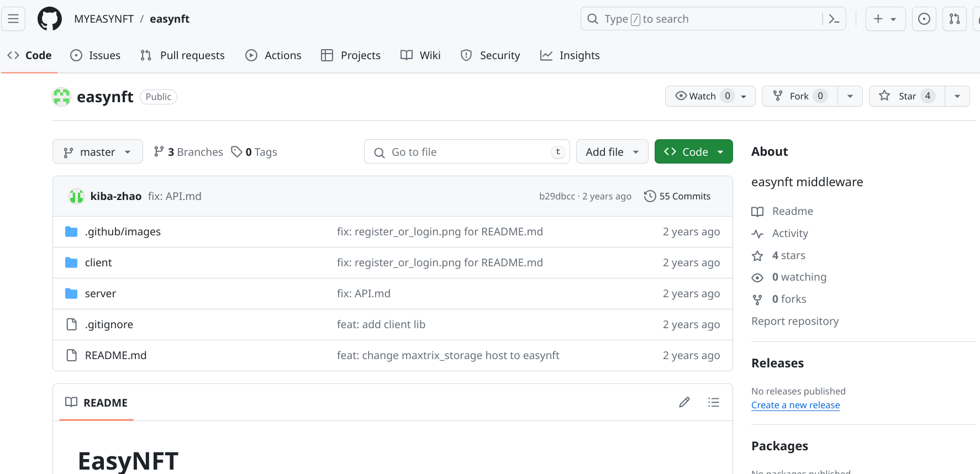Edit the README with pencil icon
This screenshot has width=980, height=474.
click(x=684, y=402)
